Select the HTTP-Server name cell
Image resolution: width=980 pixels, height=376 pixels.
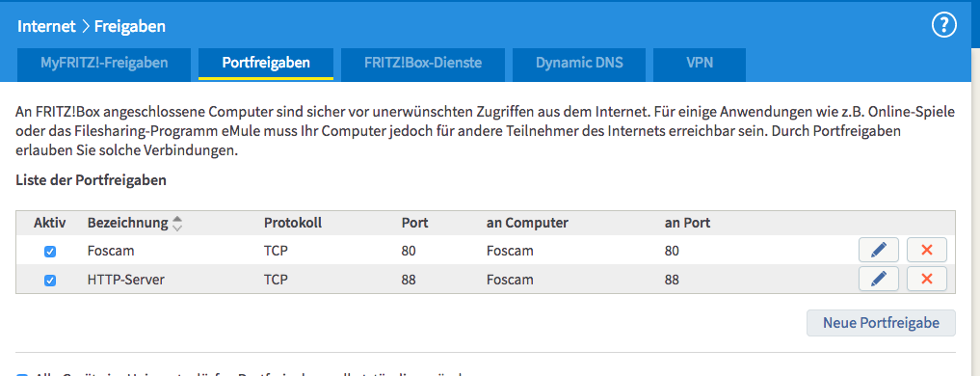(x=125, y=280)
